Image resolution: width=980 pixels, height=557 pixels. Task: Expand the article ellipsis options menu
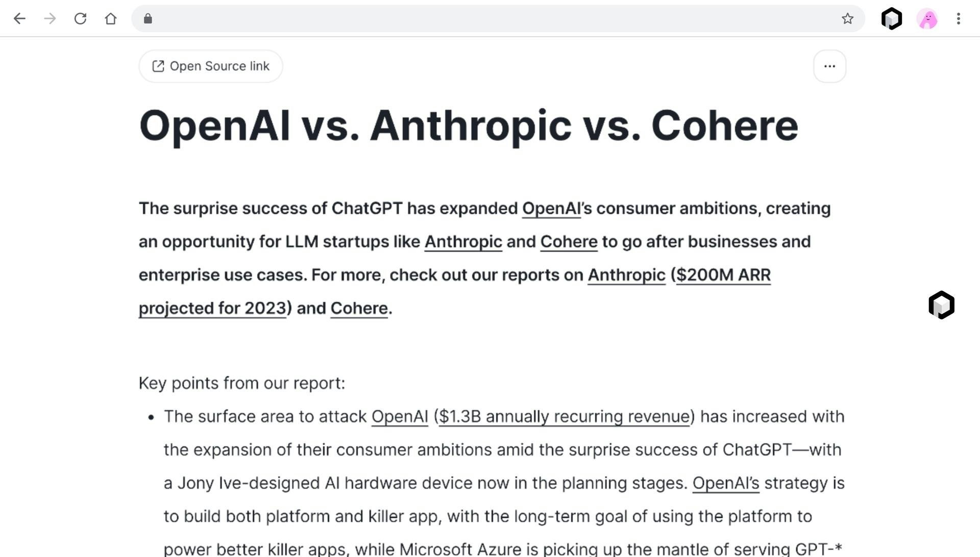coord(829,66)
